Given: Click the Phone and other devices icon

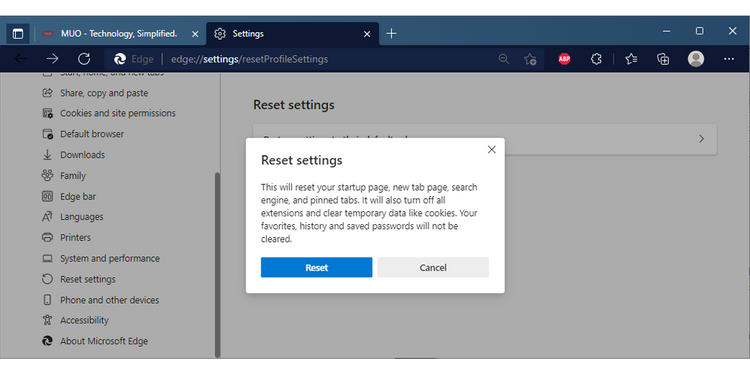Looking at the screenshot, I should pos(47,300).
